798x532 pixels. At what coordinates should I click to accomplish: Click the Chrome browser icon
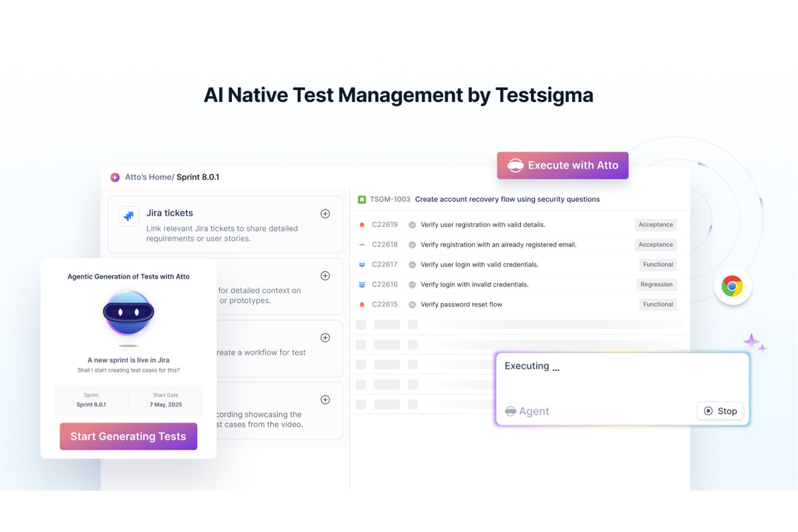pyautogui.click(x=732, y=286)
